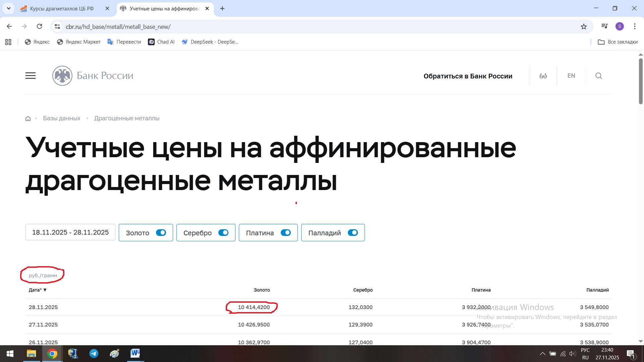
Task: Turn off the Платина switch
Action: [286, 233]
